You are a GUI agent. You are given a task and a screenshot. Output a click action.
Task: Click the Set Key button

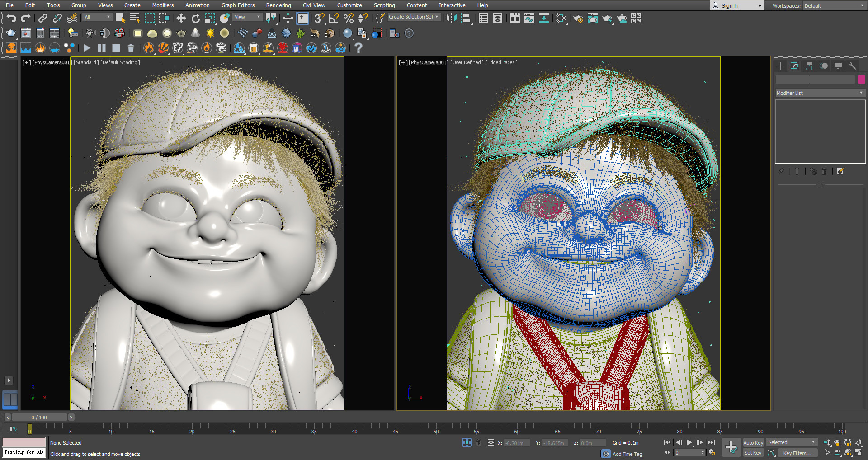pos(753,453)
